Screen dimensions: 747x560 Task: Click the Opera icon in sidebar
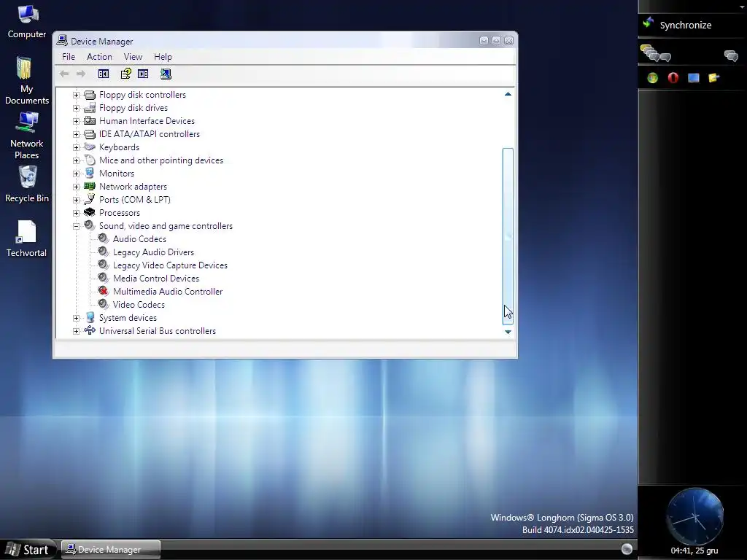coord(673,77)
